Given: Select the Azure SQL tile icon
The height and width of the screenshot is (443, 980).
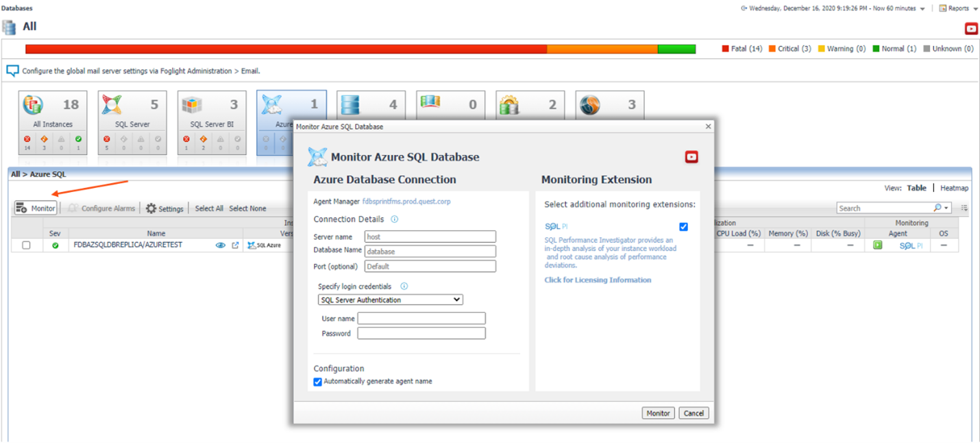Looking at the screenshot, I should 271,105.
